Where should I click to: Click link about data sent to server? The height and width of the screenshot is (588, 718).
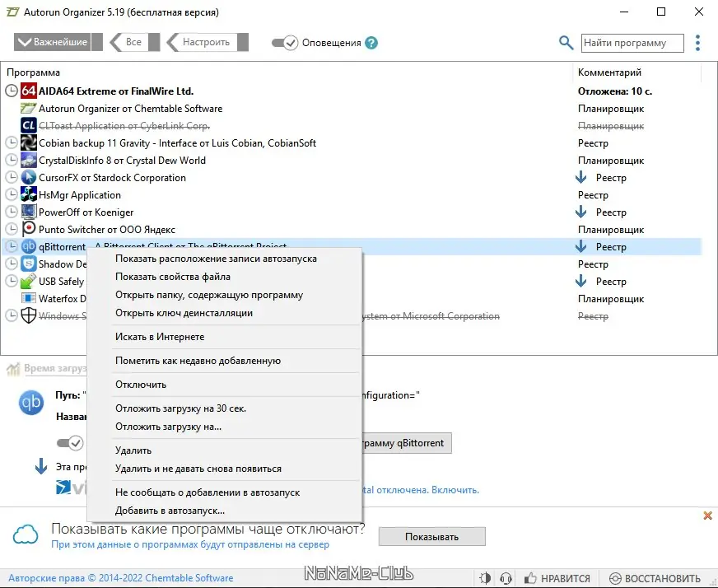[190, 544]
